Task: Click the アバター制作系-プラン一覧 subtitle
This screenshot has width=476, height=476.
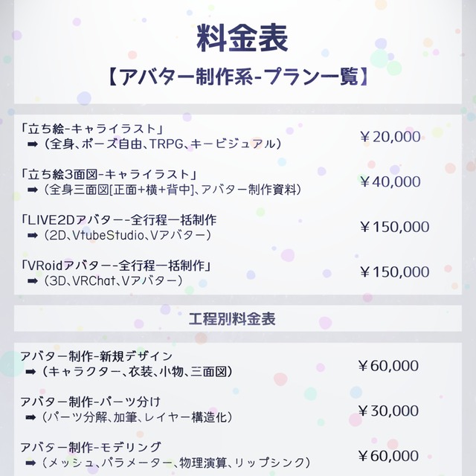Action: 238,77
